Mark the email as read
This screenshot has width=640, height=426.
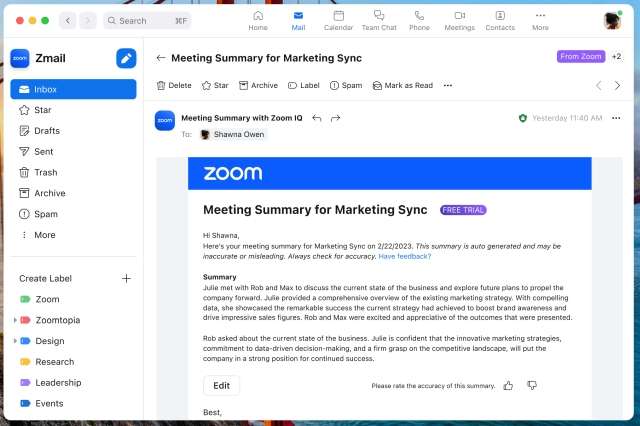402,86
